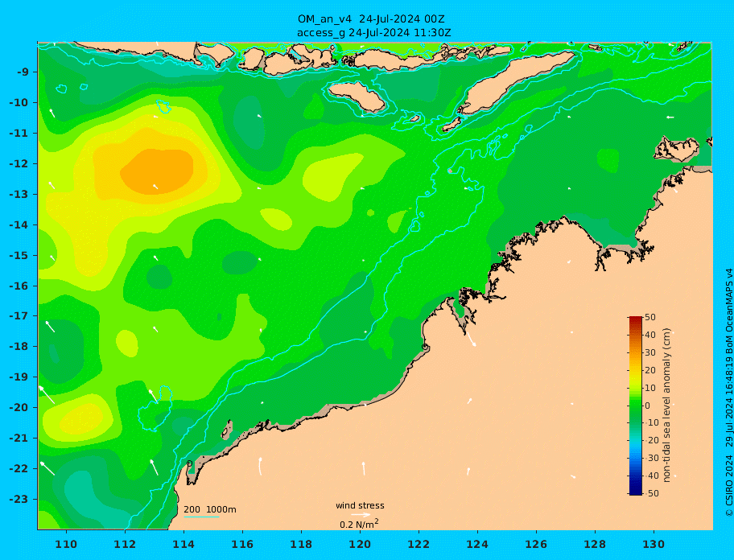Click the colour scale value -40

tap(651, 476)
